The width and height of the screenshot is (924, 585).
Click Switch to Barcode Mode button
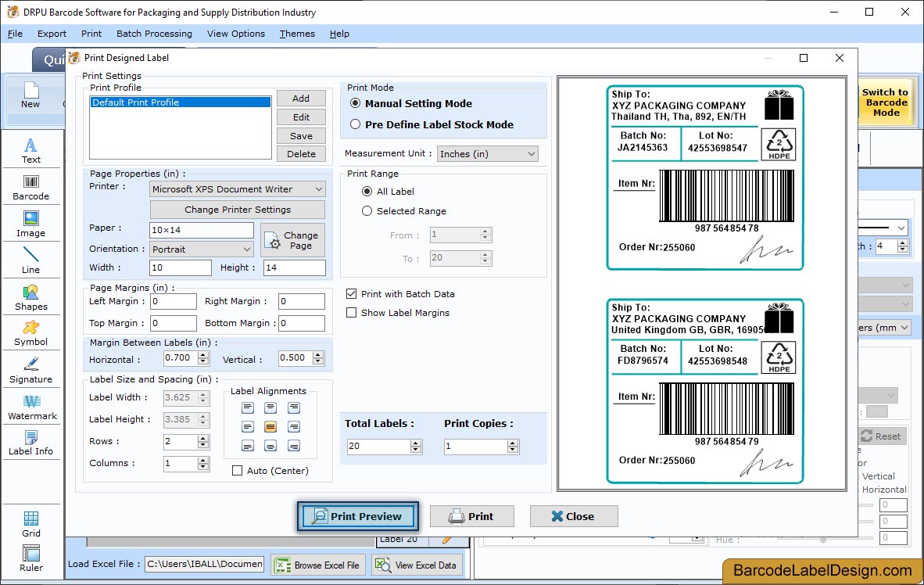pyautogui.click(x=886, y=102)
